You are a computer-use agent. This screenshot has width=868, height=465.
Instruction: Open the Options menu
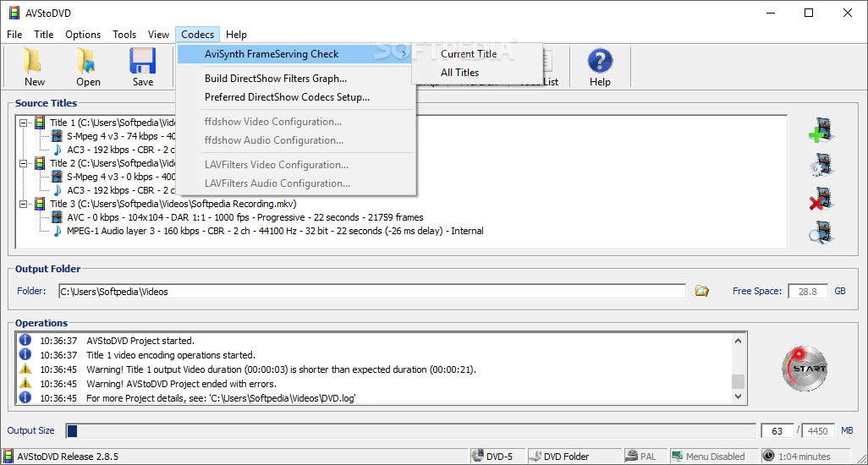(x=83, y=35)
